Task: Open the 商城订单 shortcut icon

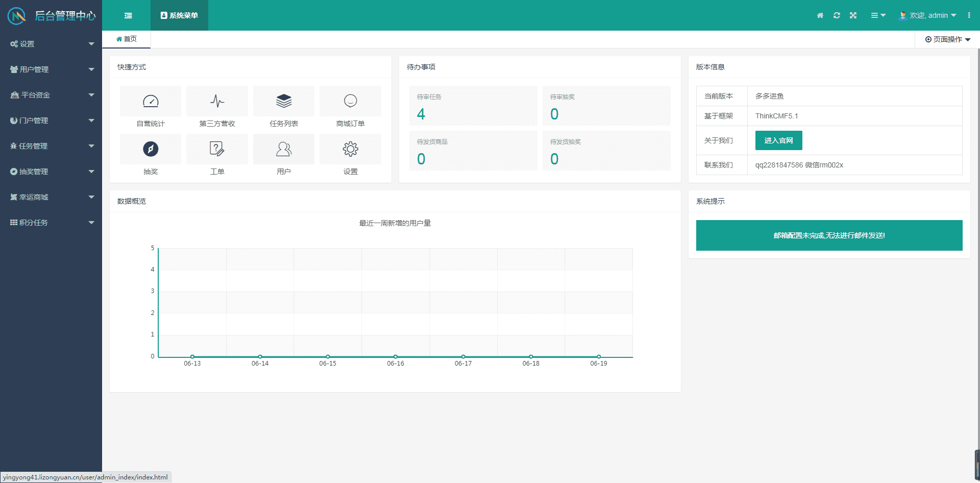Action: coord(350,102)
